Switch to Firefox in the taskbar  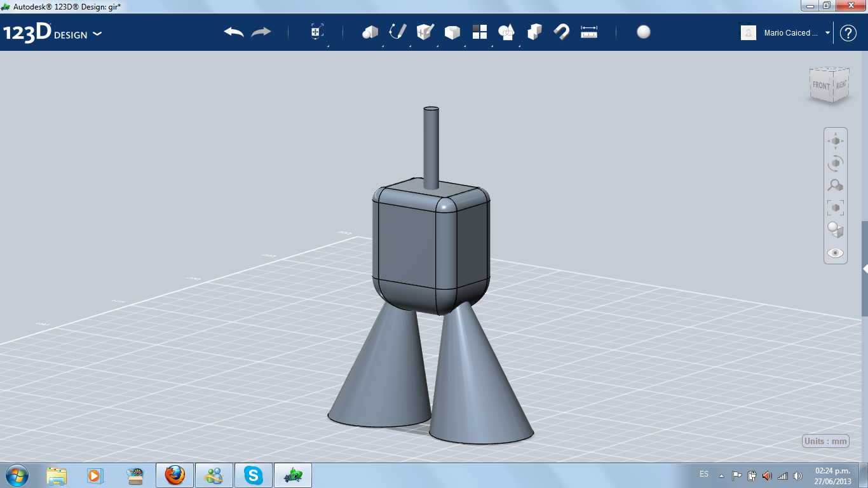click(x=175, y=475)
